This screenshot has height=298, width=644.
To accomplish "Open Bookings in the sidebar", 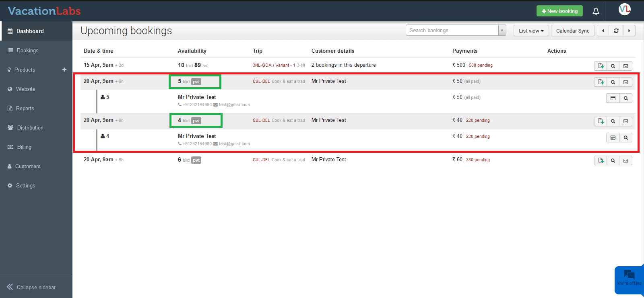I will pyautogui.click(x=27, y=50).
